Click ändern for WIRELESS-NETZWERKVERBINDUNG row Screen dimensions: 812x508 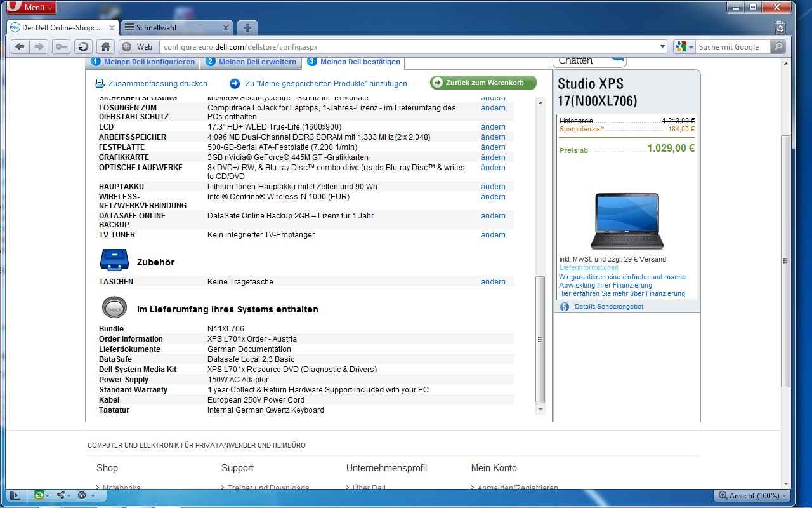[x=493, y=197]
